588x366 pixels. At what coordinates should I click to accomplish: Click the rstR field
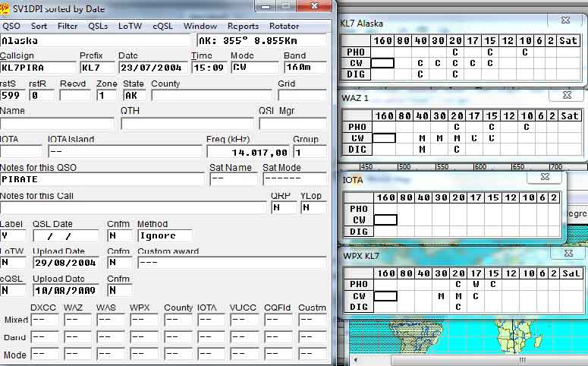42,96
